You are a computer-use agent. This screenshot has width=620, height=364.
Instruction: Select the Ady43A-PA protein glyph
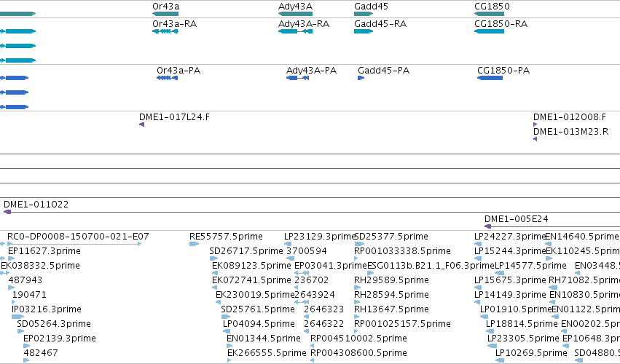tap(298, 78)
